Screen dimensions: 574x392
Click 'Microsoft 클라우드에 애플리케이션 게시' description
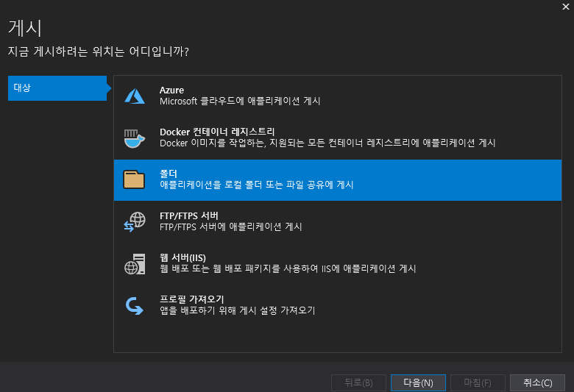[x=240, y=101]
